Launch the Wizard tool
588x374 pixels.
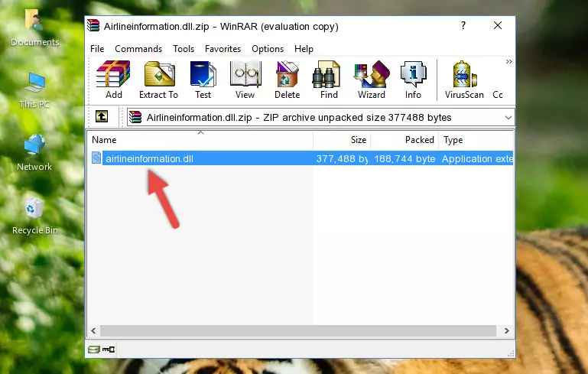click(372, 80)
